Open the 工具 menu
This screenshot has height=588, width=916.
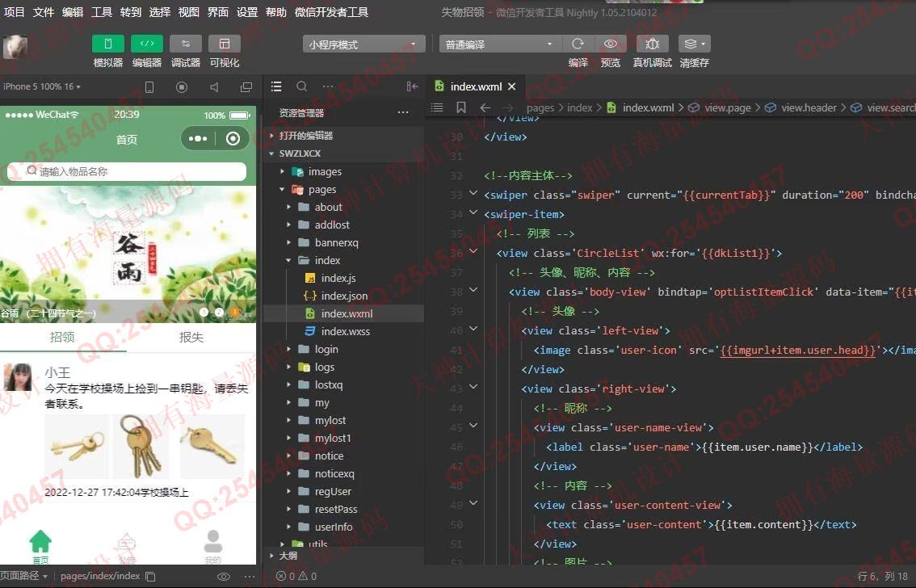tap(102, 11)
